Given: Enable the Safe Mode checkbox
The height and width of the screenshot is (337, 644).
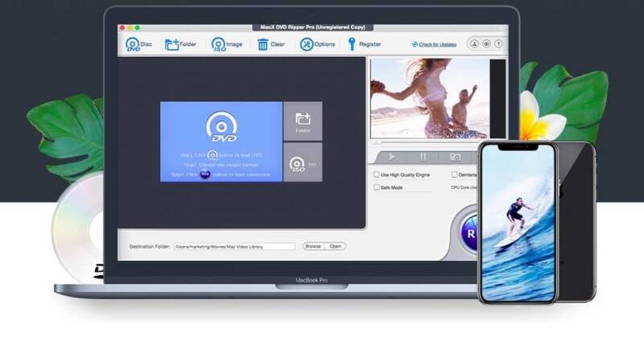Looking at the screenshot, I should [376, 187].
